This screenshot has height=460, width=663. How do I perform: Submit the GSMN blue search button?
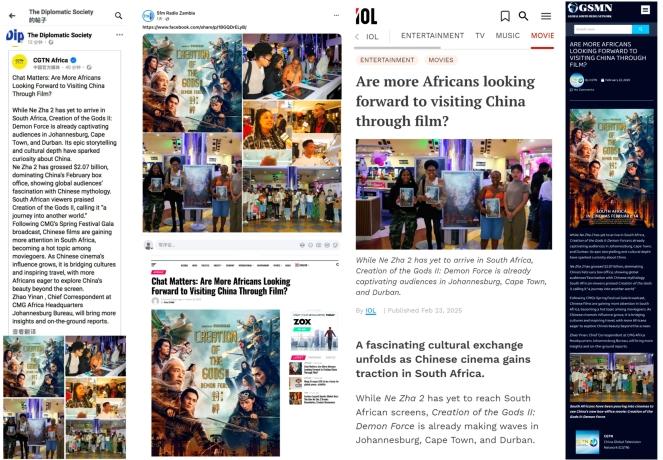[x=641, y=29]
